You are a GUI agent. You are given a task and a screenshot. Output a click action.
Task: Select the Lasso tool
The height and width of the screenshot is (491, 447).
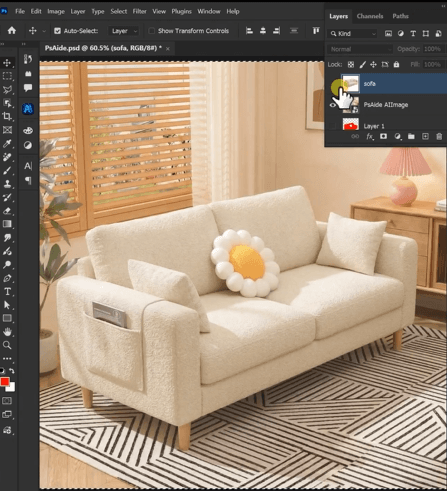coord(7,89)
